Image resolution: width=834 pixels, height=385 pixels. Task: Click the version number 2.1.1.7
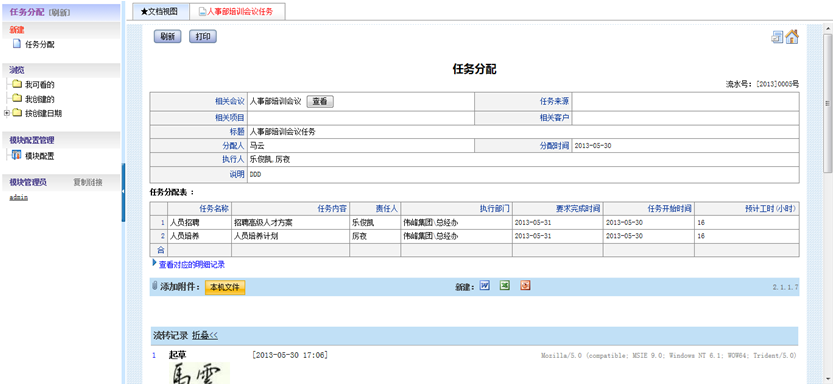click(x=786, y=287)
